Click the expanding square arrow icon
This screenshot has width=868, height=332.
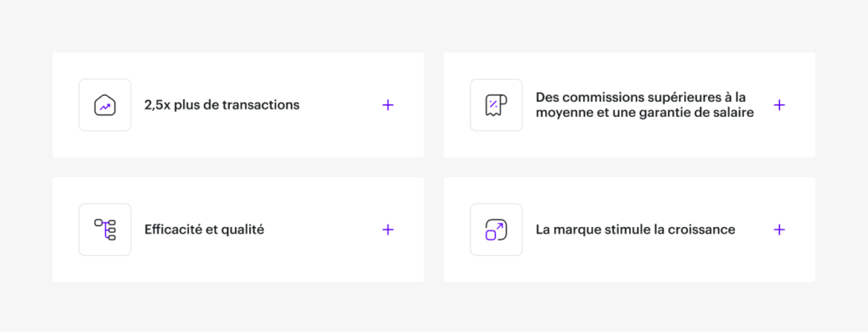[x=496, y=230]
